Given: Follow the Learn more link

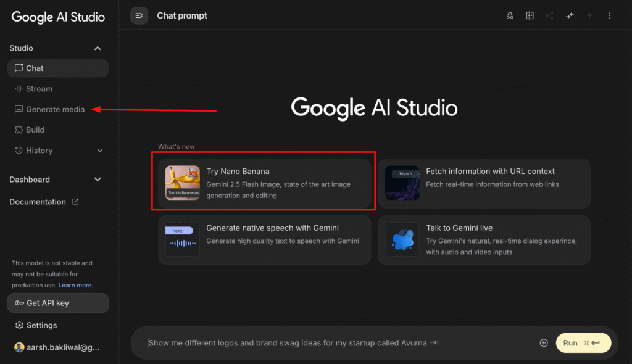Looking at the screenshot, I should click(75, 286).
